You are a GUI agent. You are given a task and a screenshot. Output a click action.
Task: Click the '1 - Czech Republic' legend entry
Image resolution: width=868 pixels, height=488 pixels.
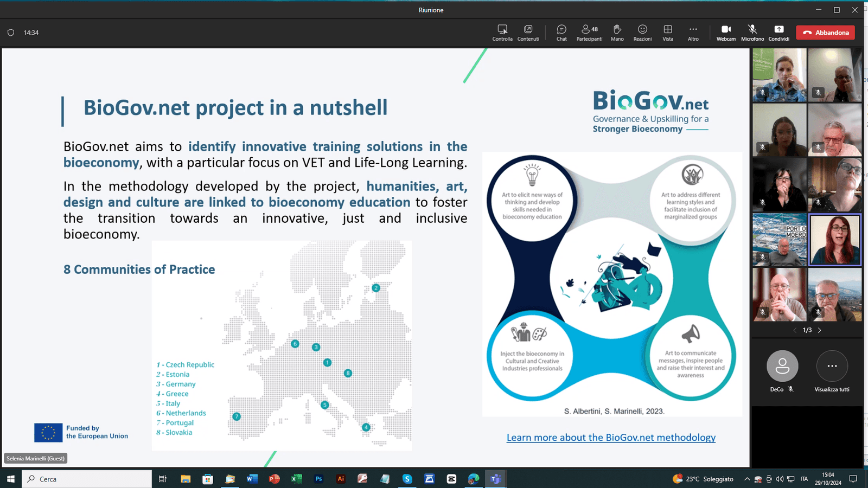[x=186, y=365]
